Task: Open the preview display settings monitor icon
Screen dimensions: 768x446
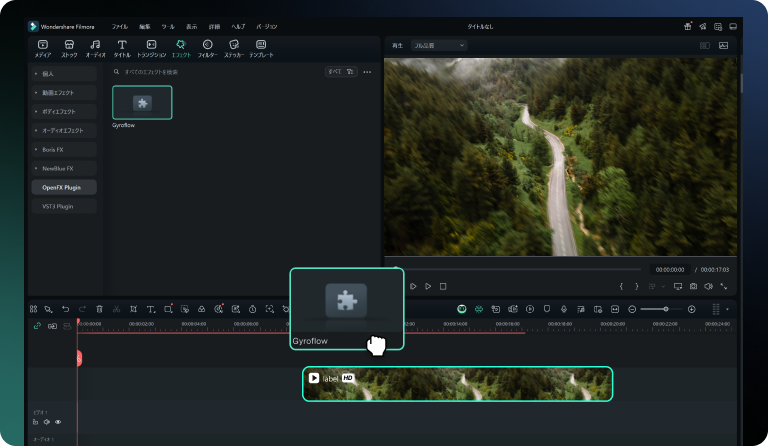Action: tap(678, 286)
